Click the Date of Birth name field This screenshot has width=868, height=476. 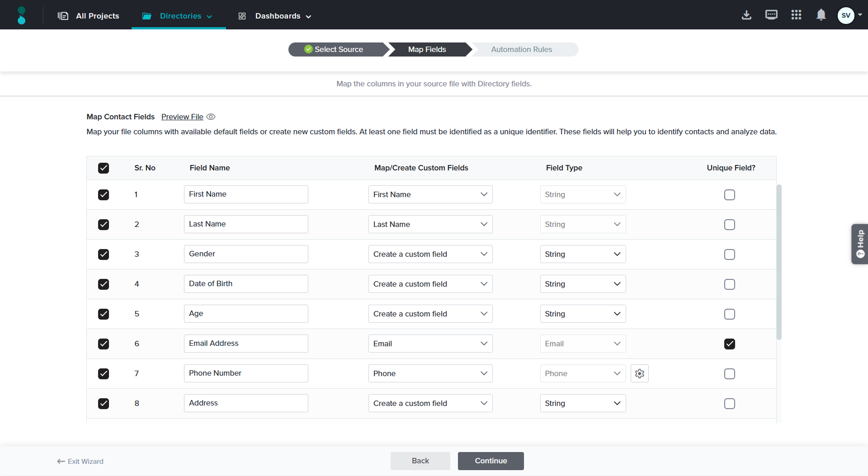click(246, 284)
